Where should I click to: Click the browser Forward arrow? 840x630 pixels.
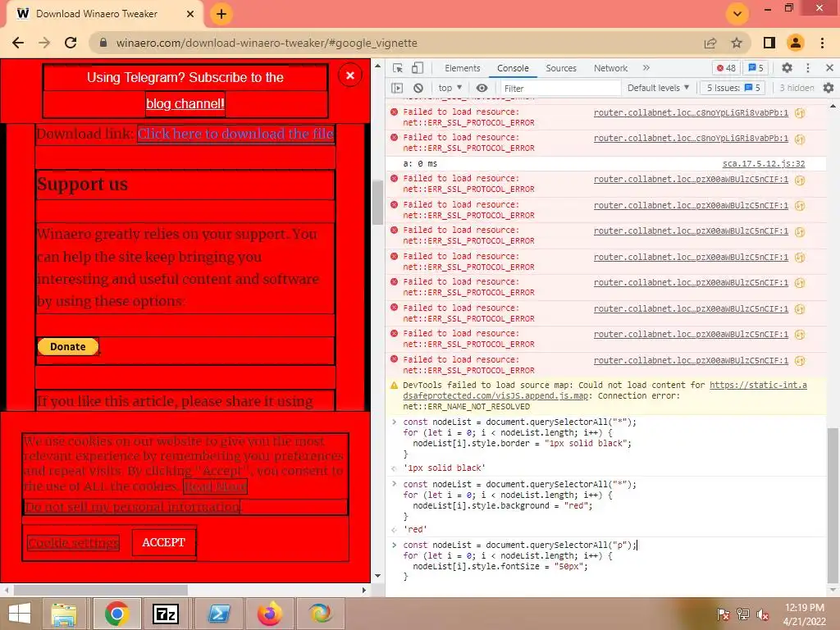[x=44, y=43]
